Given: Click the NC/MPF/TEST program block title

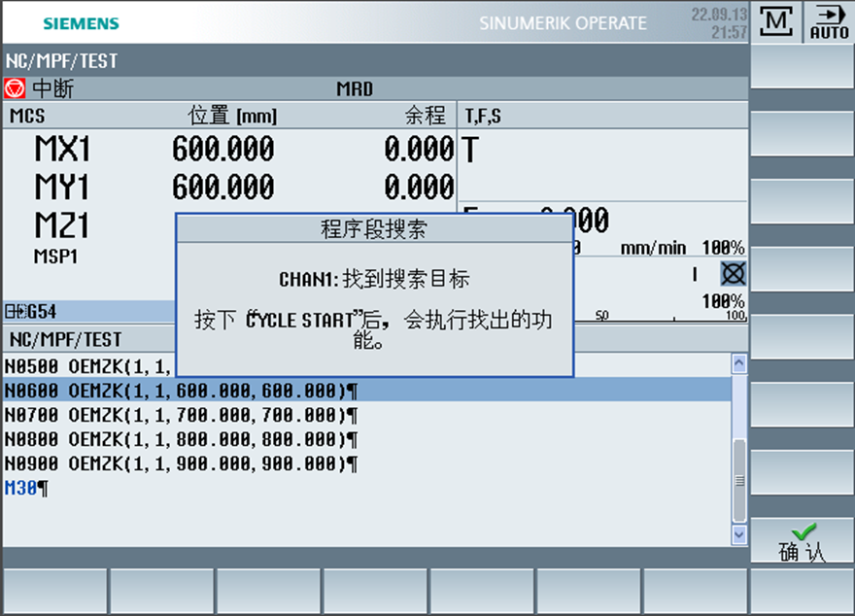Looking at the screenshot, I should pyautogui.click(x=65, y=339).
